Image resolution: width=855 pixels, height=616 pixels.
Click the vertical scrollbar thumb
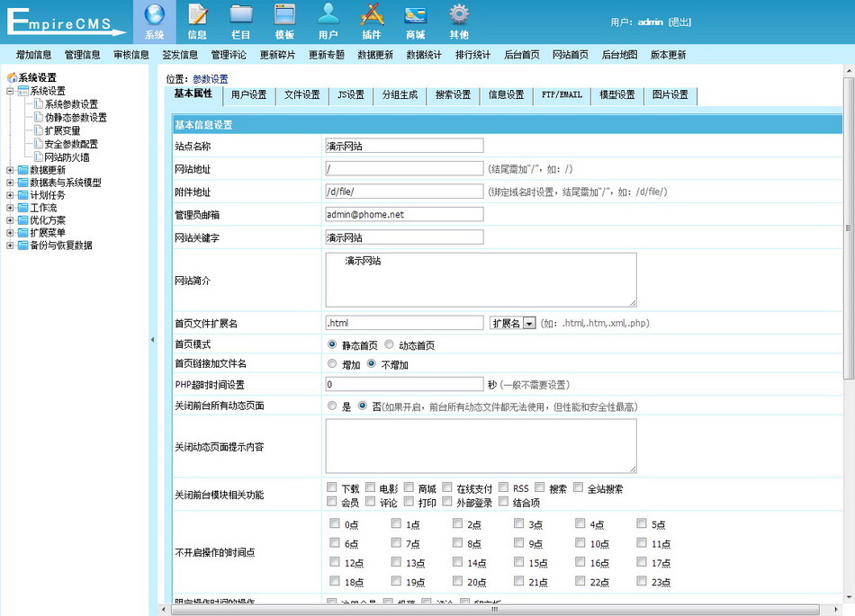point(849,228)
